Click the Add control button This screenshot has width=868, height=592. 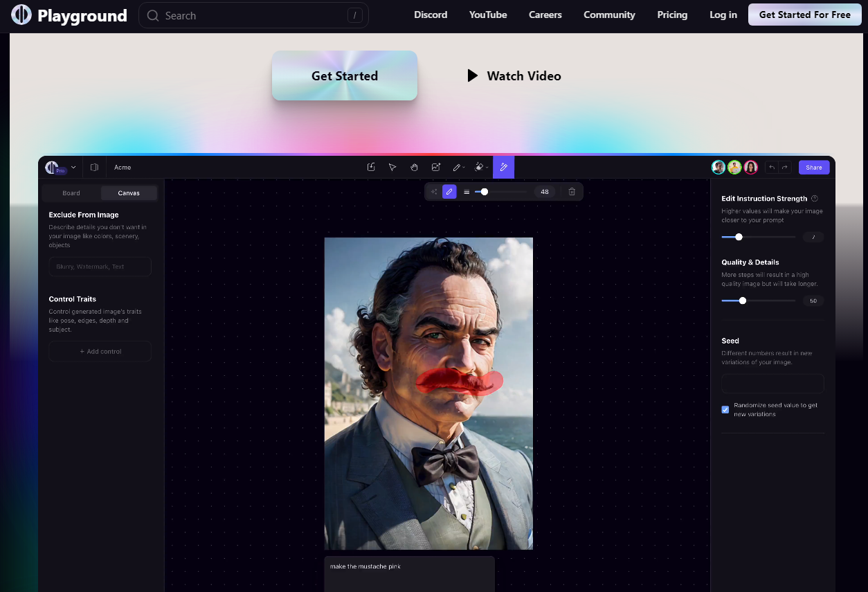(x=100, y=351)
